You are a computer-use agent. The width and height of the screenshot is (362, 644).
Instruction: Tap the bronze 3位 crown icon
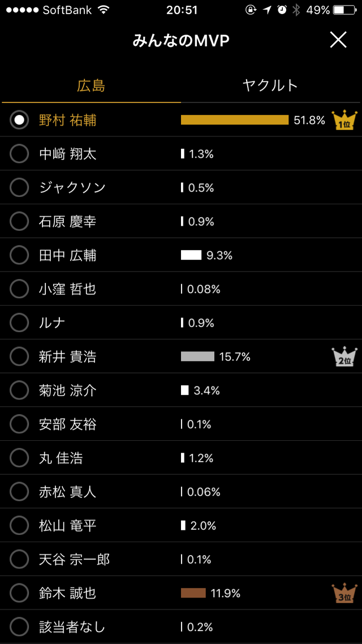click(344, 593)
